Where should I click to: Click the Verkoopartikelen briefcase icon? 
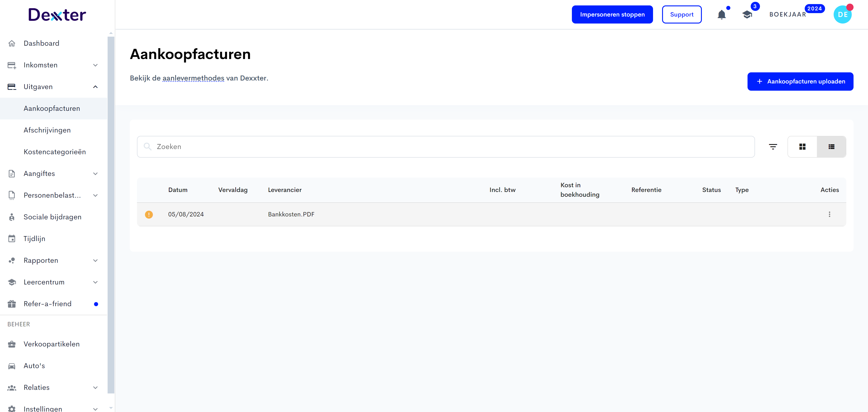(12, 344)
